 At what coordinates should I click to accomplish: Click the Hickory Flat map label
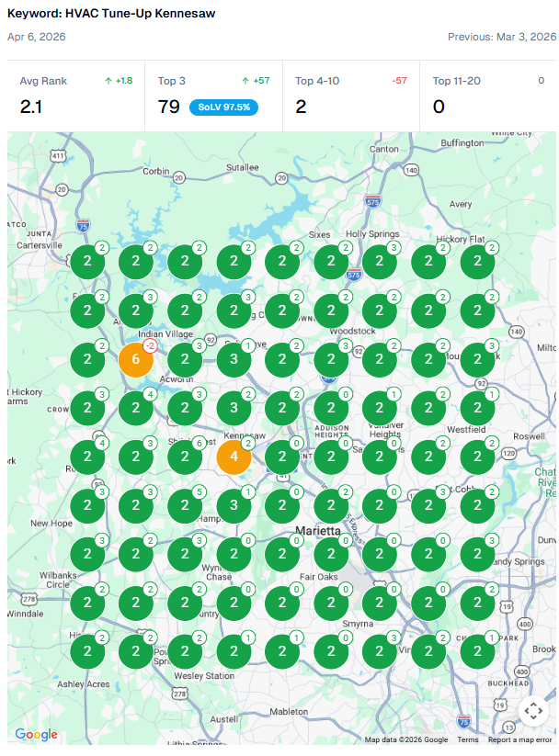(461, 239)
